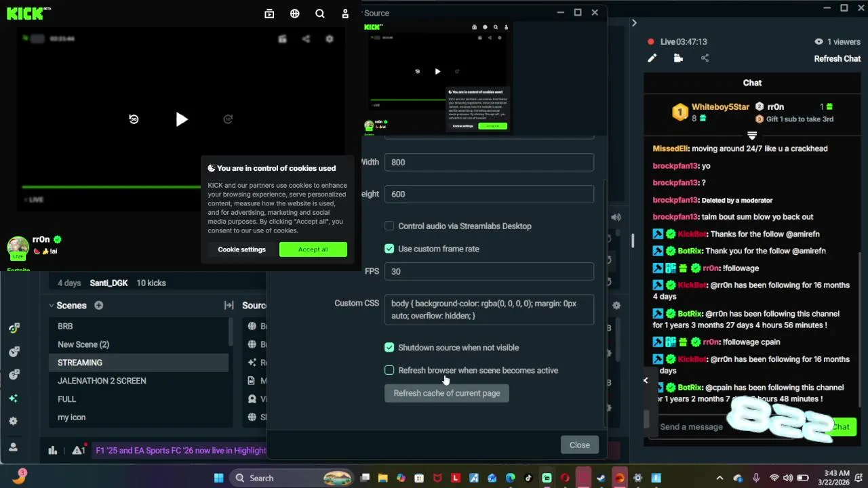Image resolution: width=868 pixels, height=488 pixels.
Task: Play the Kick video preview
Action: pos(181,120)
